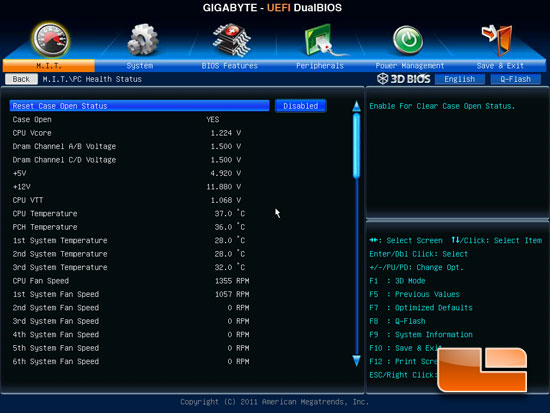Open the Disabled option for Case Open Status

pos(301,106)
